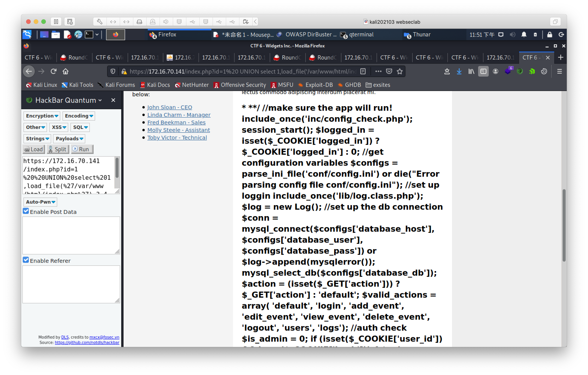Click the HackBar URL textarea scrollbar

click(117, 168)
